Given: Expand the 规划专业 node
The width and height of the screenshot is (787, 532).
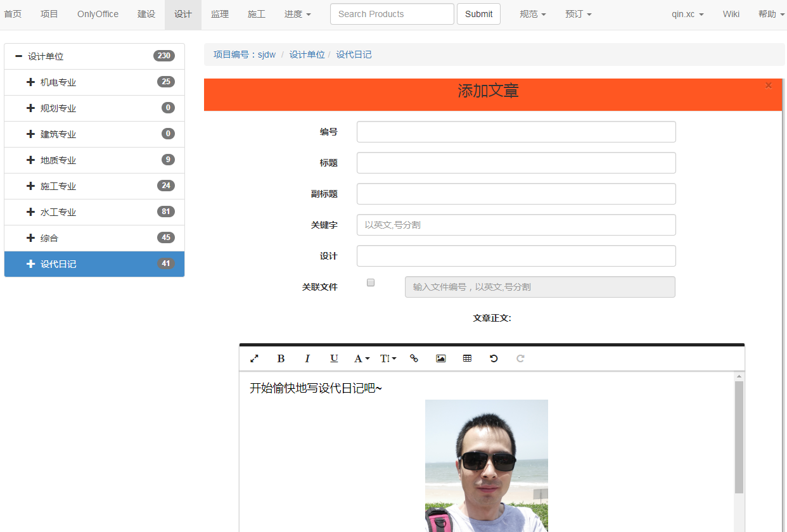Looking at the screenshot, I should [30, 108].
